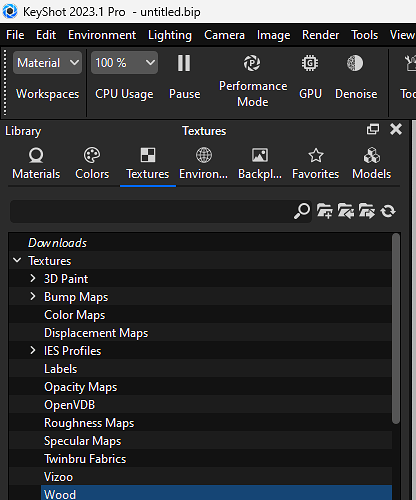Open the Tools menu
The width and height of the screenshot is (416, 500).
[x=364, y=35]
